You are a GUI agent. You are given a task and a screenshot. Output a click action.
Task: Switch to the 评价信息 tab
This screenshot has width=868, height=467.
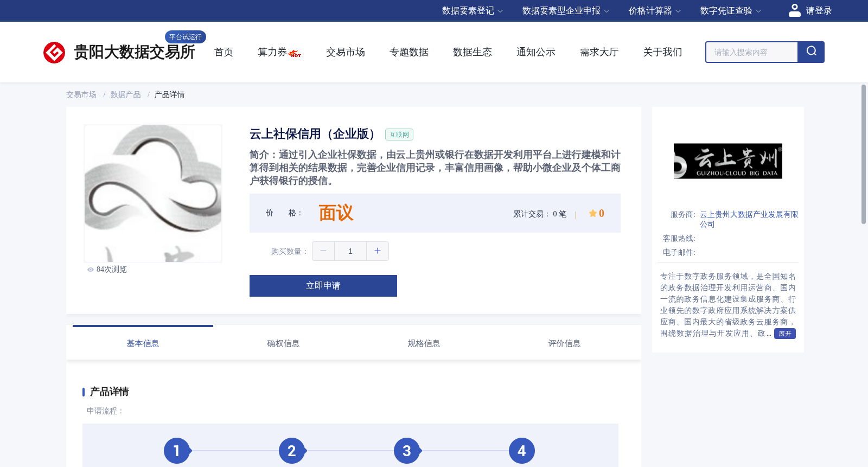pyautogui.click(x=564, y=343)
